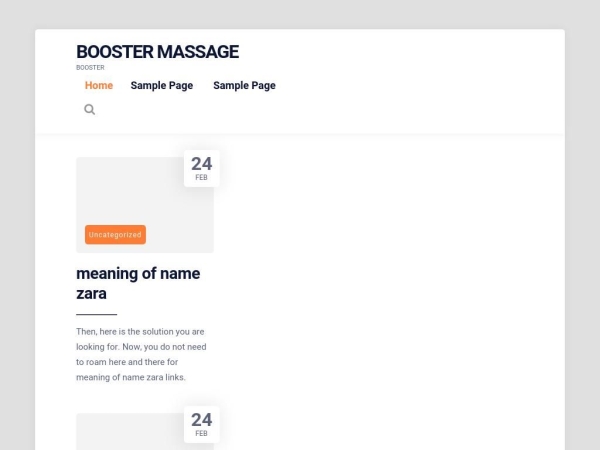Open the search magnifier icon
Viewport: 600px width, 450px height.
pyautogui.click(x=90, y=109)
